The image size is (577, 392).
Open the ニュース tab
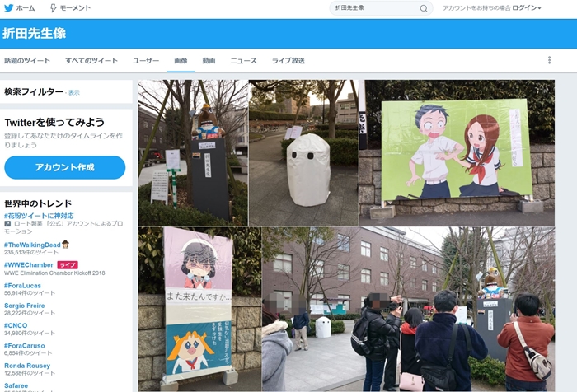243,61
